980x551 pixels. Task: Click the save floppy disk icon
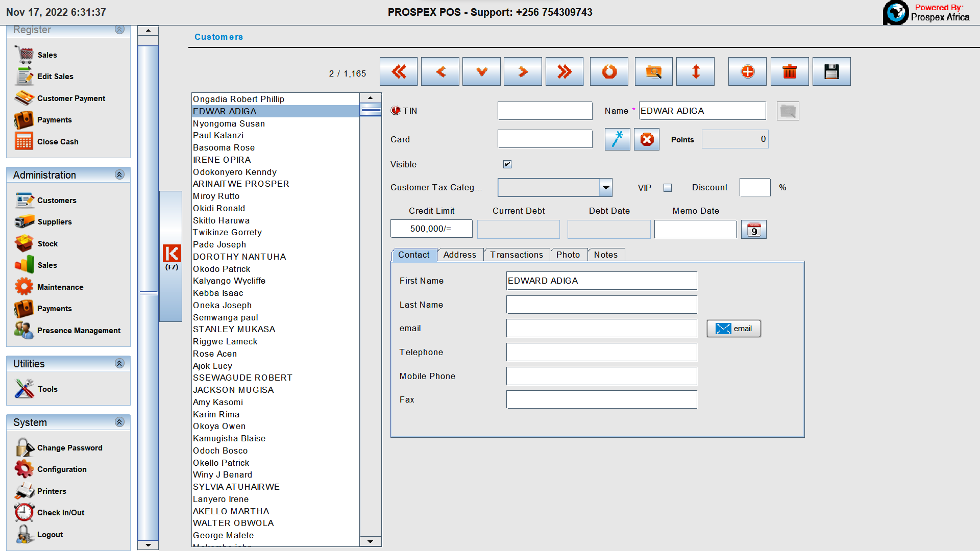click(x=831, y=72)
